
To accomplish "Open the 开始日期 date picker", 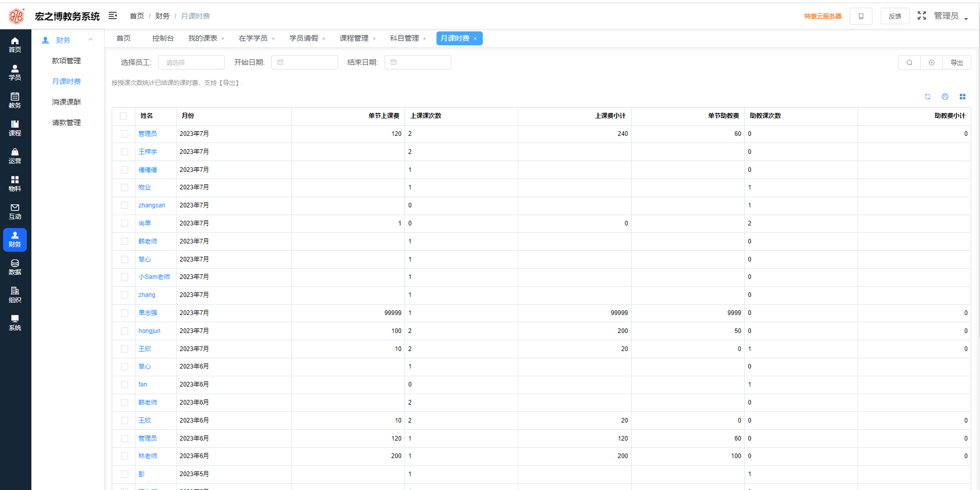I will coord(305,62).
